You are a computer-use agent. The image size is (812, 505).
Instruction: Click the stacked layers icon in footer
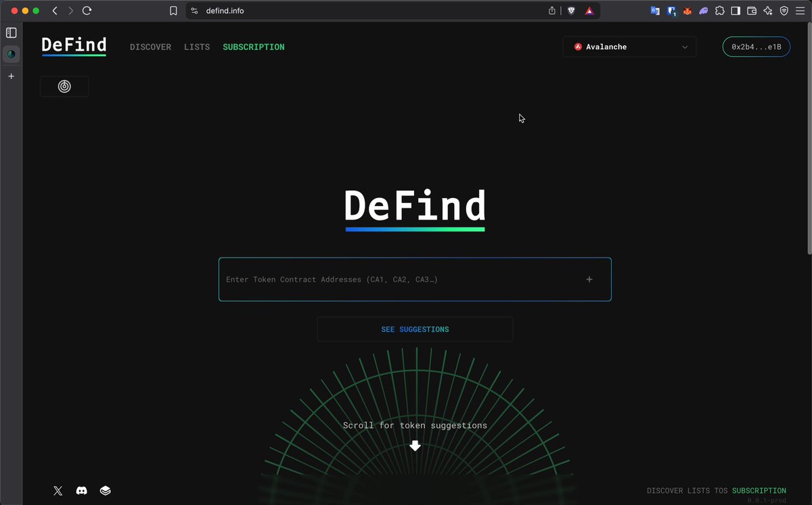106,491
